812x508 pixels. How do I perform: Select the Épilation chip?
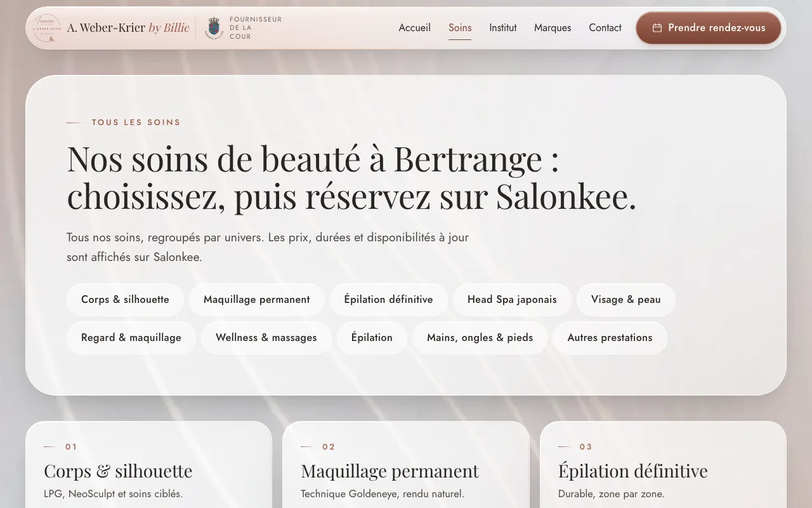pyautogui.click(x=372, y=338)
